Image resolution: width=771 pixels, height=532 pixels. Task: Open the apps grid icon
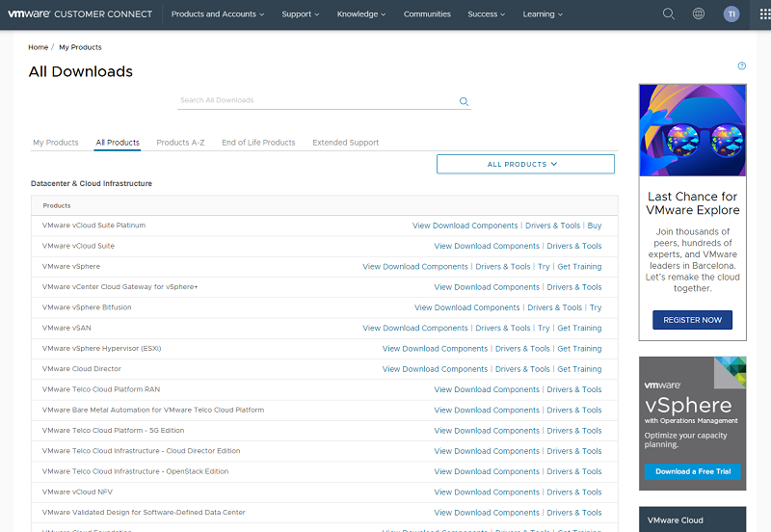[x=765, y=14]
